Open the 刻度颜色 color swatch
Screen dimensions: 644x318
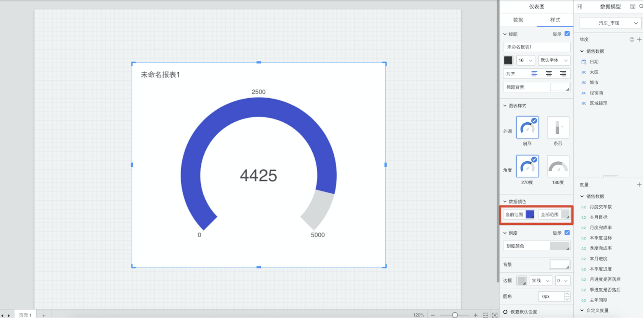[x=560, y=246]
